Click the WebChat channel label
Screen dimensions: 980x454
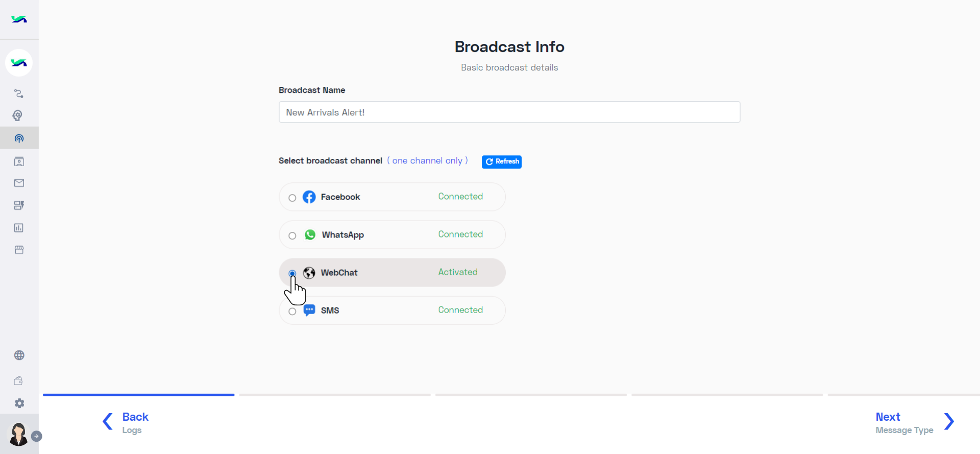click(339, 273)
